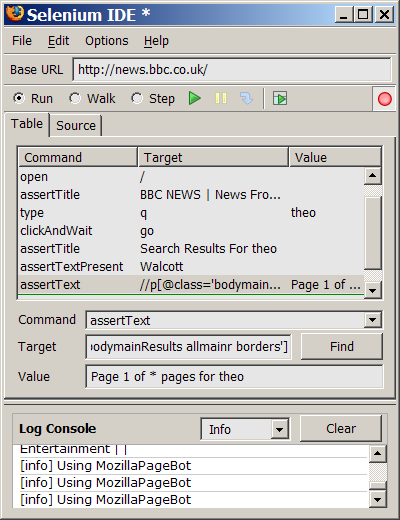Click the commands table vertical scrollbar thumb
Image resolution: width=400 pixels, height=520 pixels.
[373, 233]
